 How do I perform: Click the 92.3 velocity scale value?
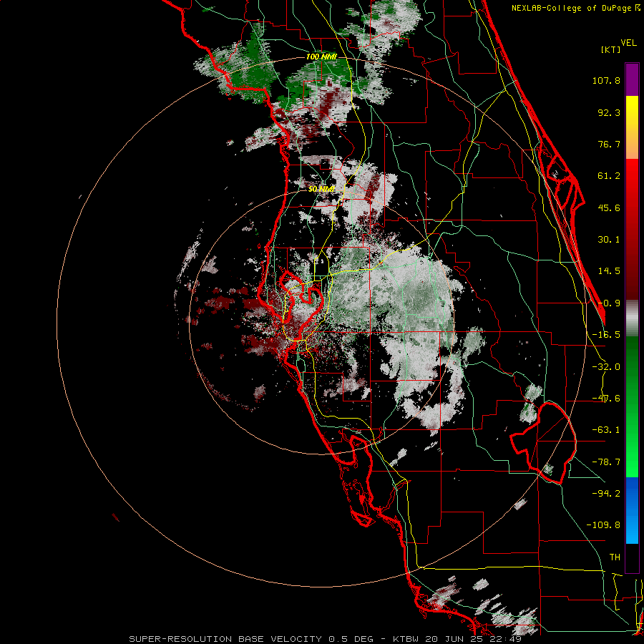click(x=609, y=112)
